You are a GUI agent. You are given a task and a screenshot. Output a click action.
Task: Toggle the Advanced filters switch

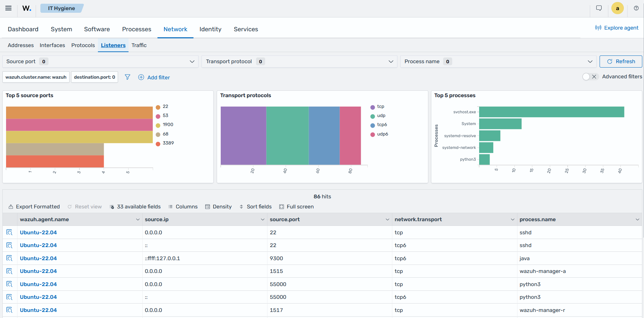pyautogui.click(x=590, y=77)
